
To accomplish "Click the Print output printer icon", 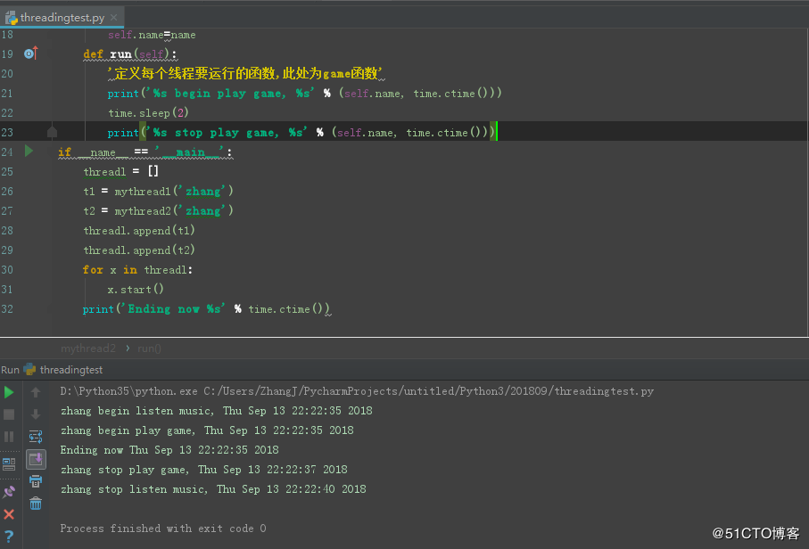I will [x=36, y=481].
